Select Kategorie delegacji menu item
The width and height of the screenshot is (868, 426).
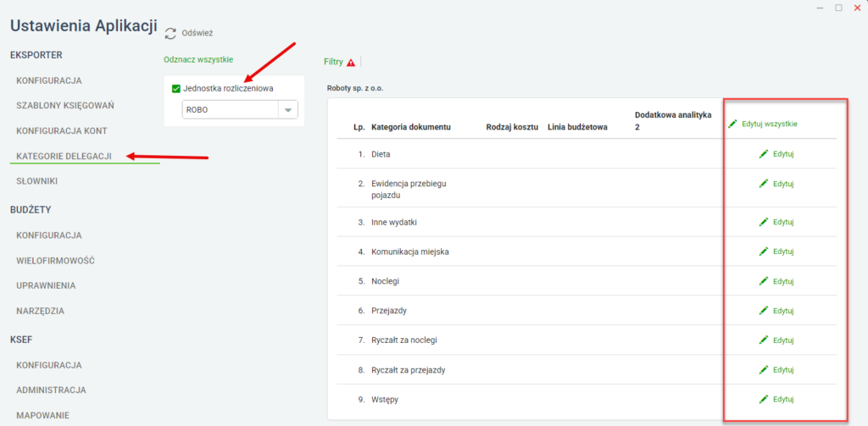(64, 157)
